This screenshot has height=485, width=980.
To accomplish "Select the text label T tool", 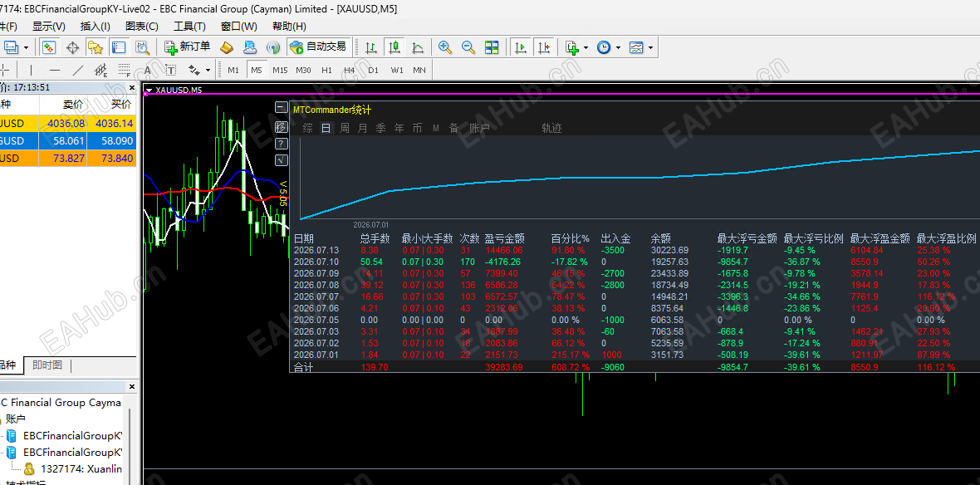I will click(x=170, y=70).
